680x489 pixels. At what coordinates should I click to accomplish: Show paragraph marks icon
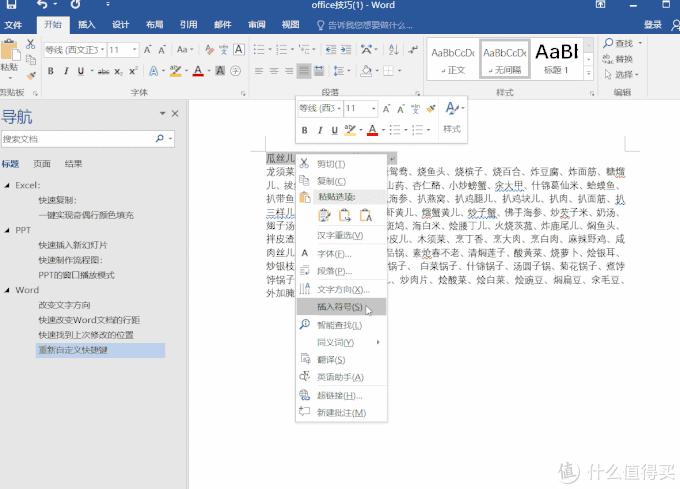[x=413, y=50]
